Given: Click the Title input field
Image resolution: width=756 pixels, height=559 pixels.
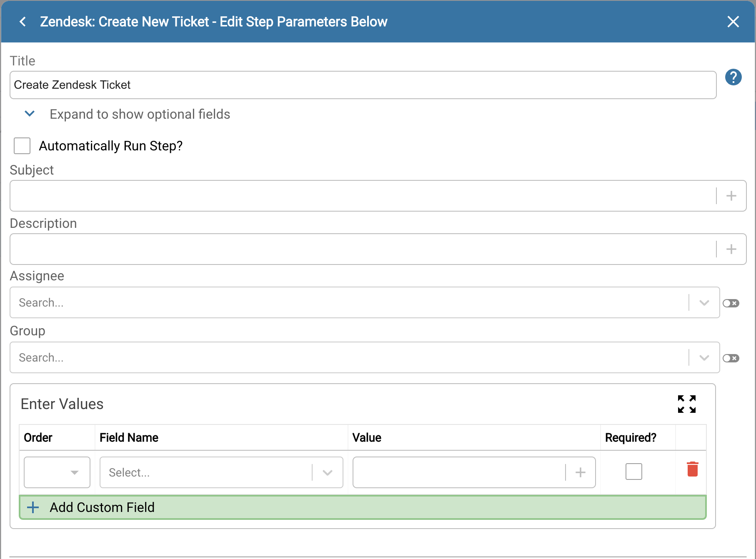Looking at the screenshot, I should click(363, 85).
